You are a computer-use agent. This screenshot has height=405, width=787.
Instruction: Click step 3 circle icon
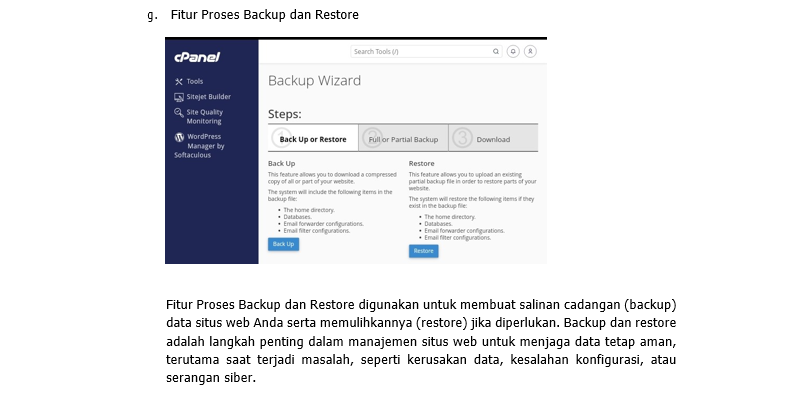click(x=462, y=138)
